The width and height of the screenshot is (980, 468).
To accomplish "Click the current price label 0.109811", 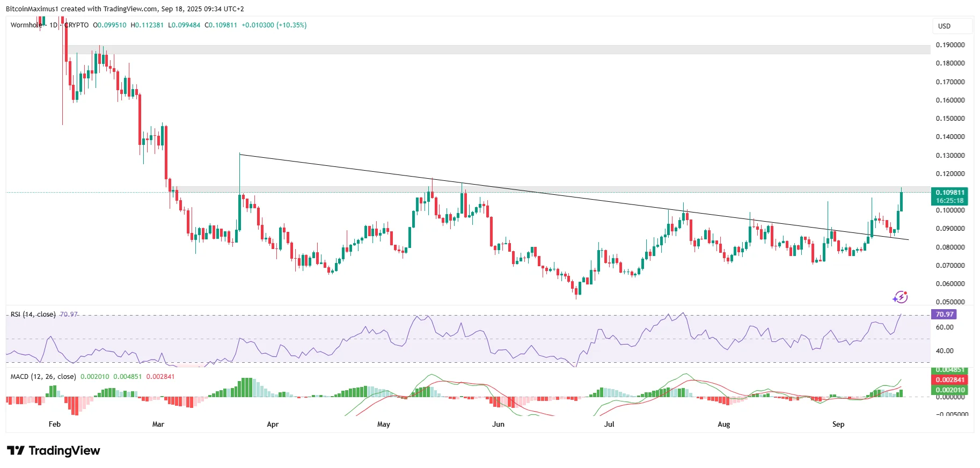I will pyautogui.click(x=950, y=192).
